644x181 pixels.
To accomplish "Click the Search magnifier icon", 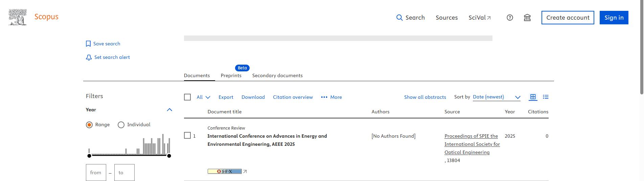I will click(399, 18).
